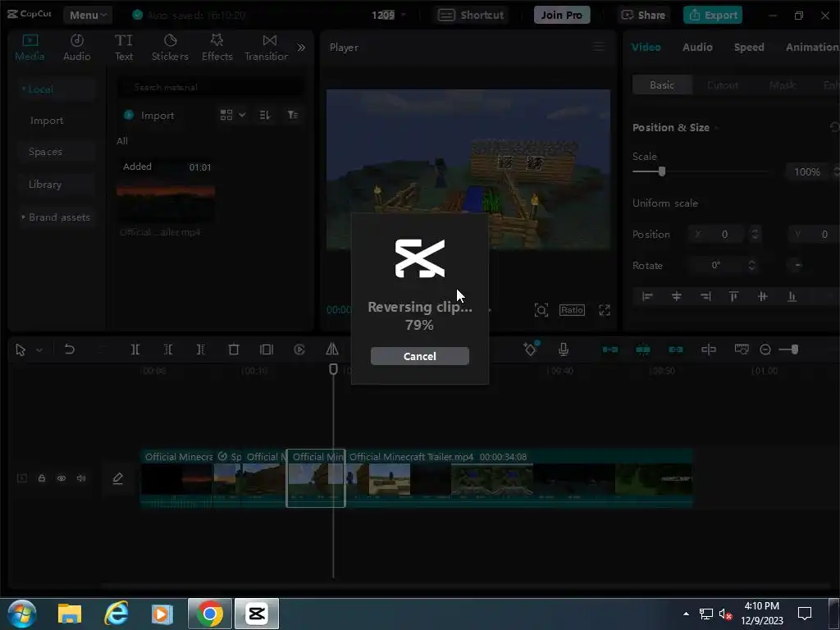Viewport: 840px width, 630px height.
Task: Share the project
Action: click(643, 15)
